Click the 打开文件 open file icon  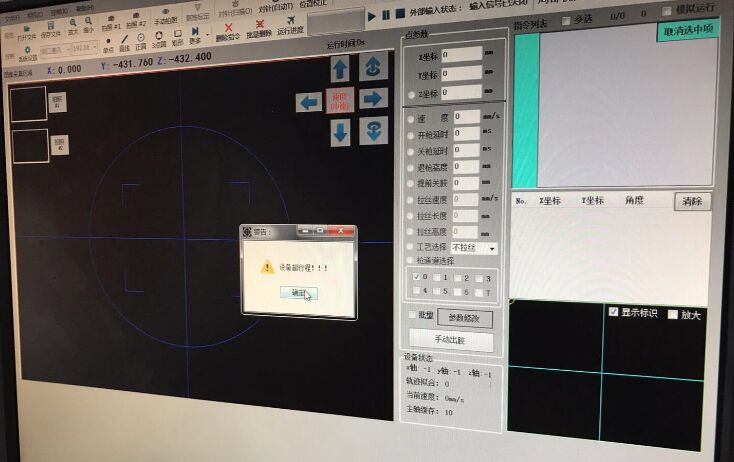[24, 30]
